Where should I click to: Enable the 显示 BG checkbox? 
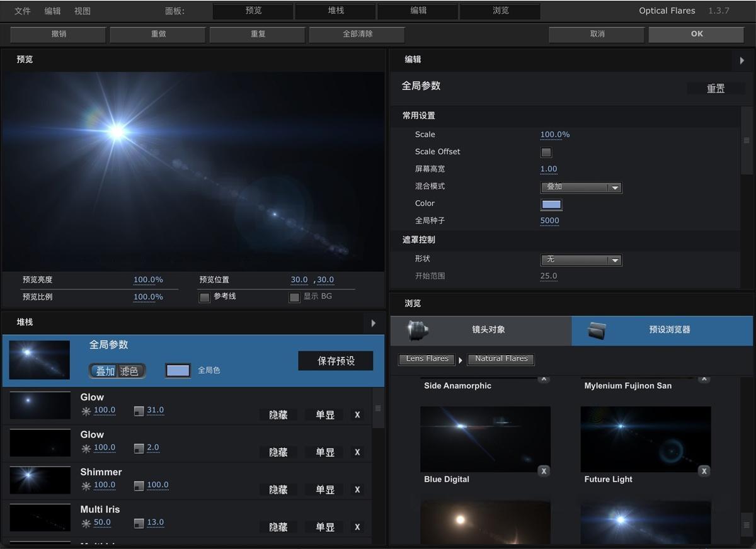(295, 297)
